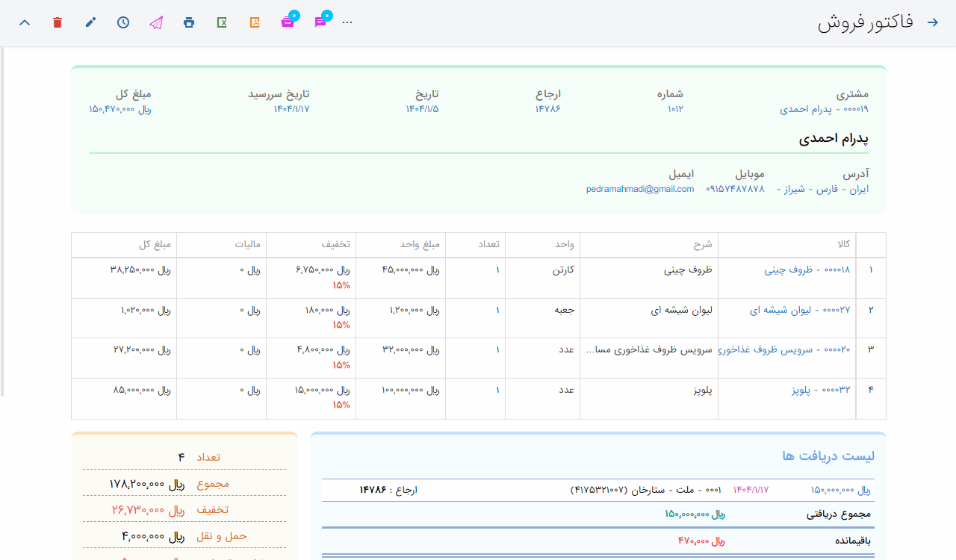956x560 pixels.
Task: Open the comments chat bubble icon
Action: 320,22
